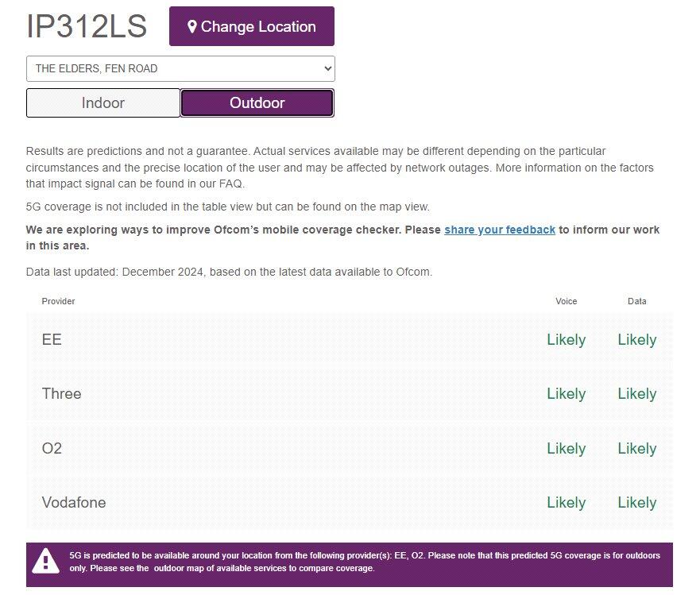Click Vodafone's Data Likely result
Screen dimensions: 700x595
[x=636, y=503]
